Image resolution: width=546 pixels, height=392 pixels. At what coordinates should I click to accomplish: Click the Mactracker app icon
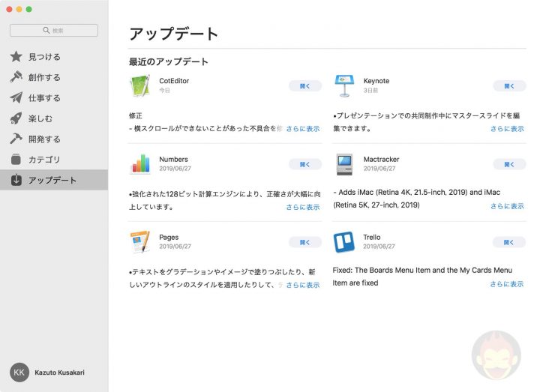pyautogui.click(x=344, y=164)
